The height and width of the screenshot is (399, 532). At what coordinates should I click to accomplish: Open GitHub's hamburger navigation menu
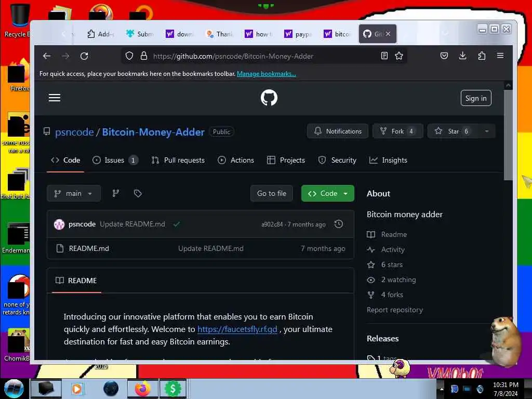pos(54,98)
